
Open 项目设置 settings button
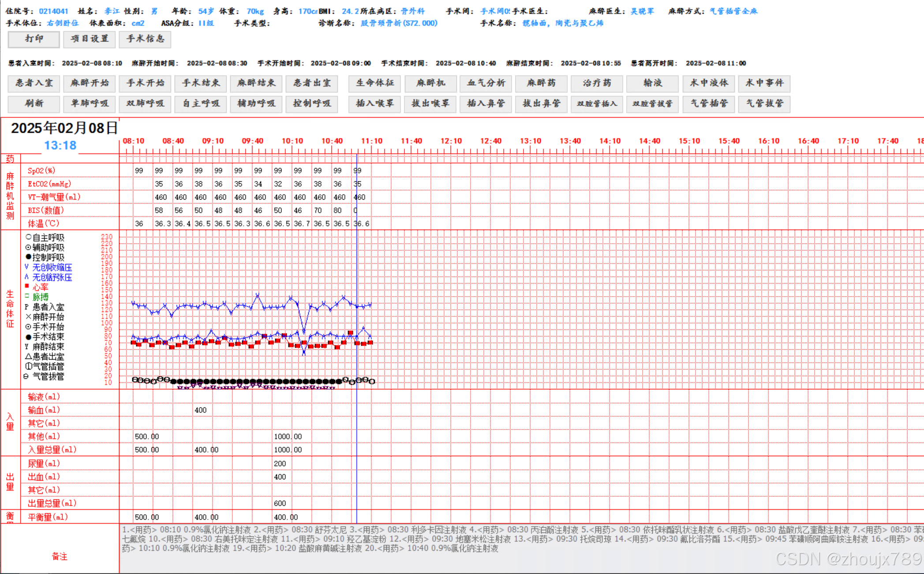90,39
